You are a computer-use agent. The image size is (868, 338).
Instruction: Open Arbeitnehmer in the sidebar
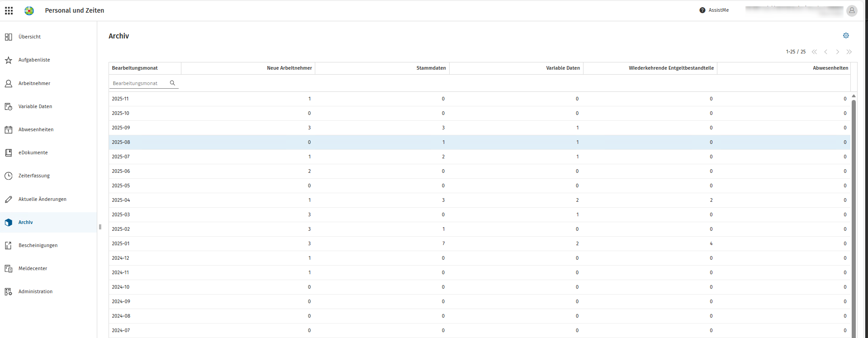coord(34,83)
